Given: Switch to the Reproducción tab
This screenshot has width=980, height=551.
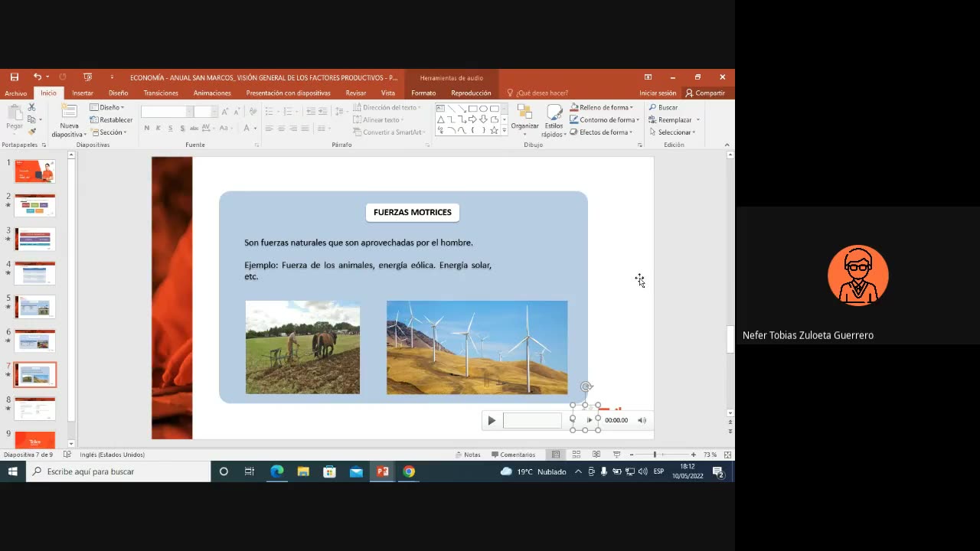Looking at the screenshot, I should click(x=471, y=93).
